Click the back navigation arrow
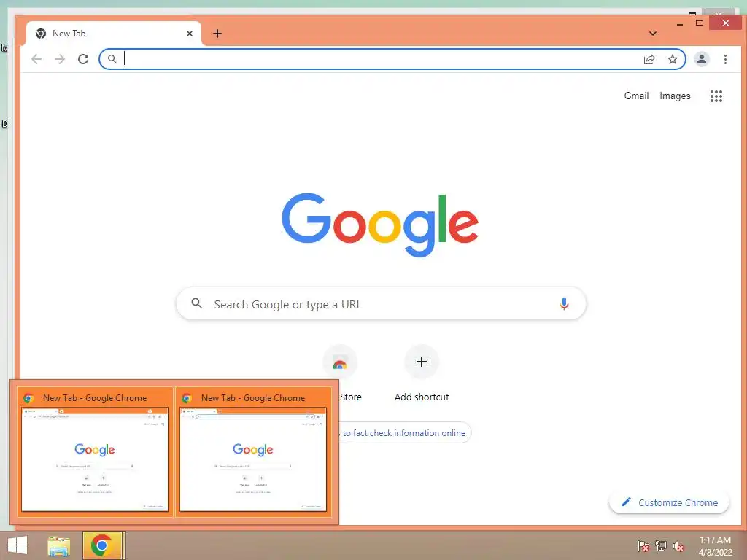Viewport: 747px width, 560px height. tap(36, 59)
